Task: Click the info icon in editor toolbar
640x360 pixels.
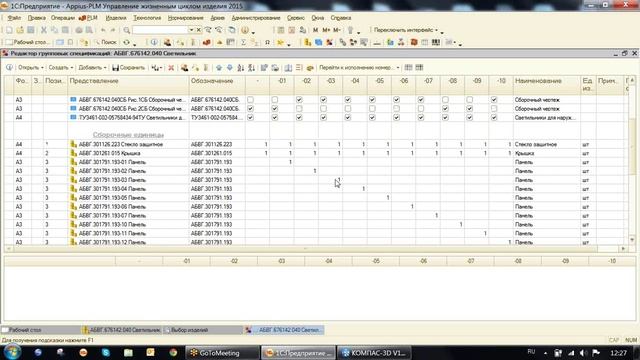Action: [x=9, y=68]
